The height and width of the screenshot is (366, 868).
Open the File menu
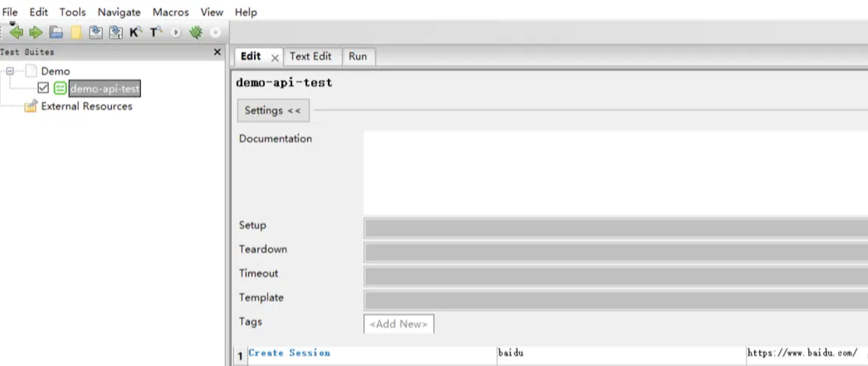coord(10,12)
